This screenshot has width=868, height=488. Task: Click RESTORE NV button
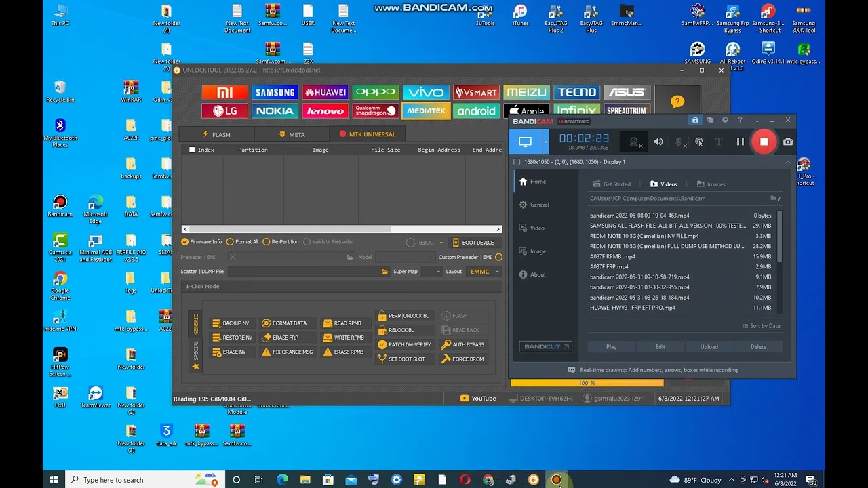click(x=233, y=338)
